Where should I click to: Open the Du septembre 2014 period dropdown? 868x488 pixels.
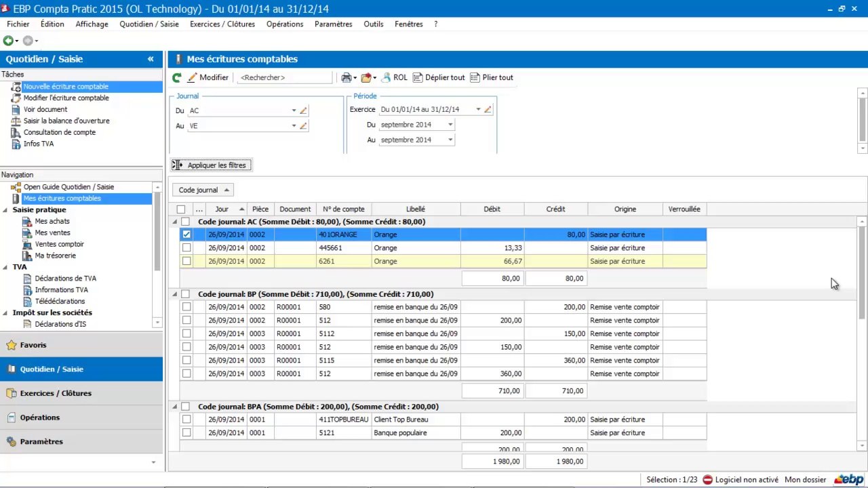(450, 125)
